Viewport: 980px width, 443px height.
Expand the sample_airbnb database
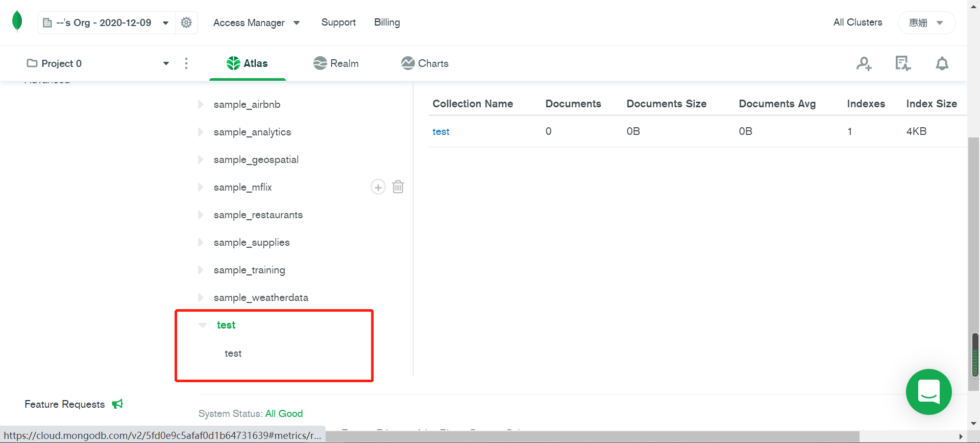[201, 104]
